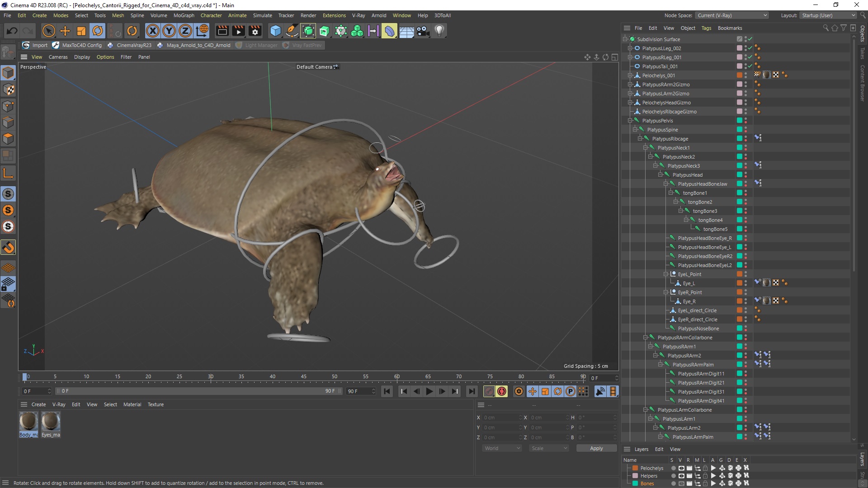Select the Rotate tool

point(98,31)
